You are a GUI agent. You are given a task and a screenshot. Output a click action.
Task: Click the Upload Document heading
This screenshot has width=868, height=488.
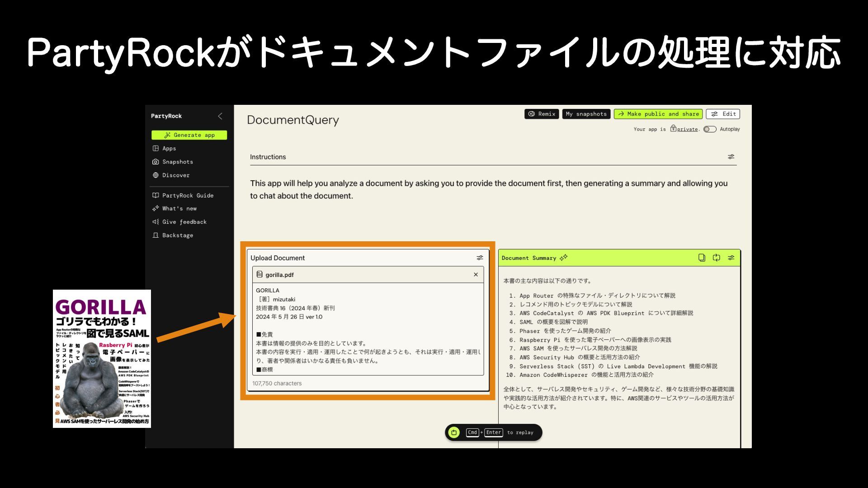pyautogui.click(x=278, y=258)
